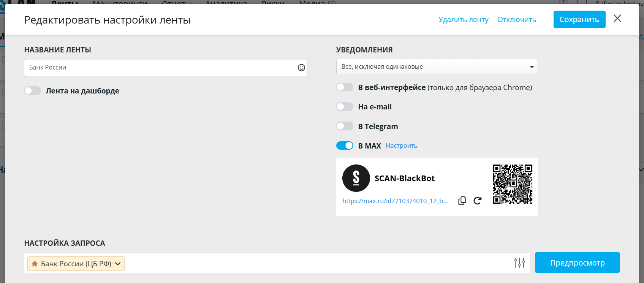The width and height of the screenshot is (644, 283).
Task: Click the home icon in the Банк России tag
Action: (x=35, y=264)
